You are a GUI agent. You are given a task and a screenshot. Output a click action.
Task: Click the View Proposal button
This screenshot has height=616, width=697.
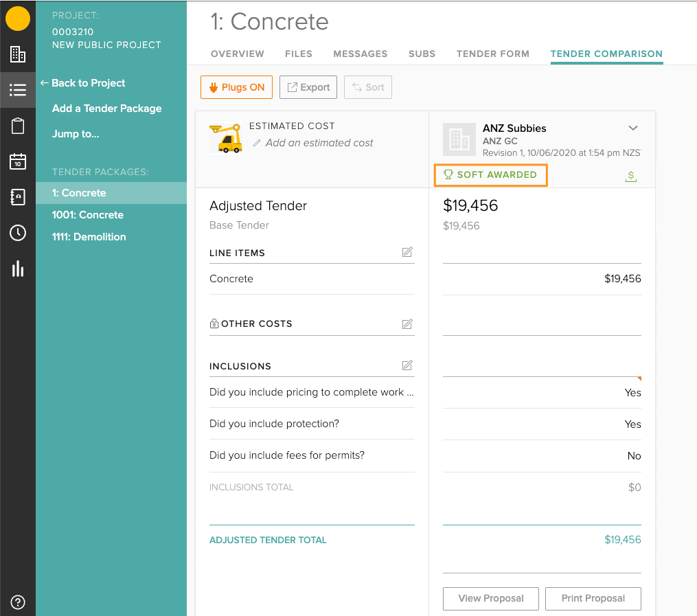[491, 598]
